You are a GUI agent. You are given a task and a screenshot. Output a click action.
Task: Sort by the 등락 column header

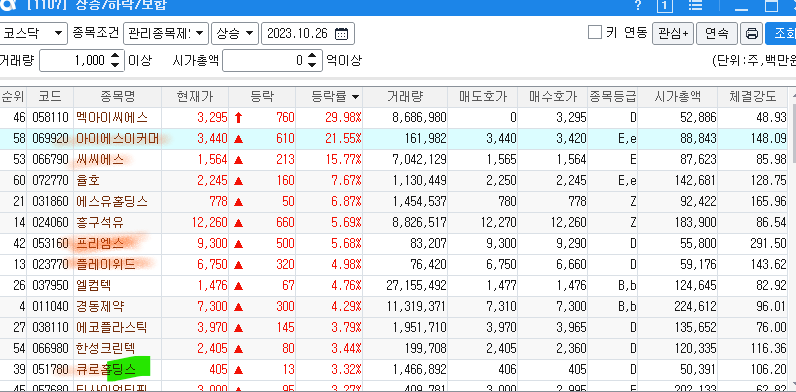tap(262, 96)
